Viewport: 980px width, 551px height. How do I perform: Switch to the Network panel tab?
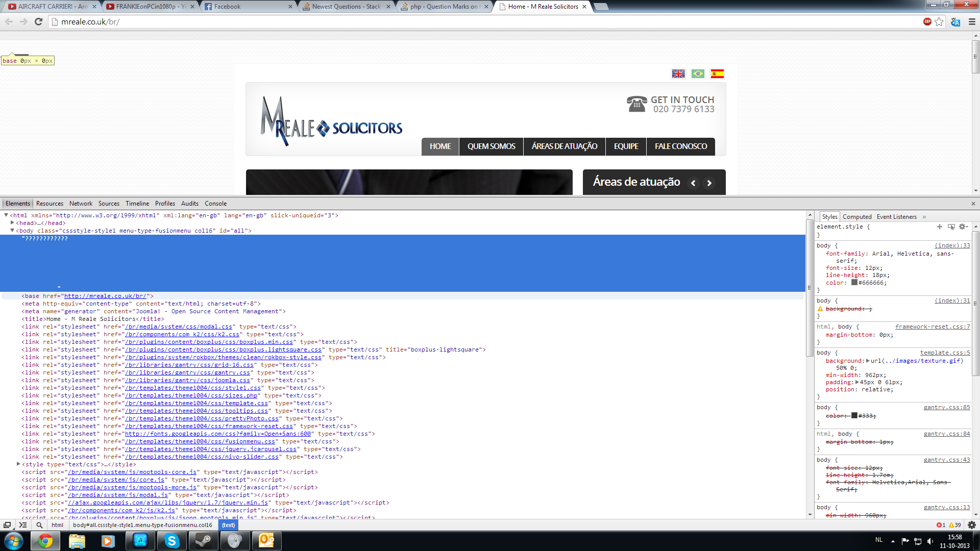pos(81,204)
